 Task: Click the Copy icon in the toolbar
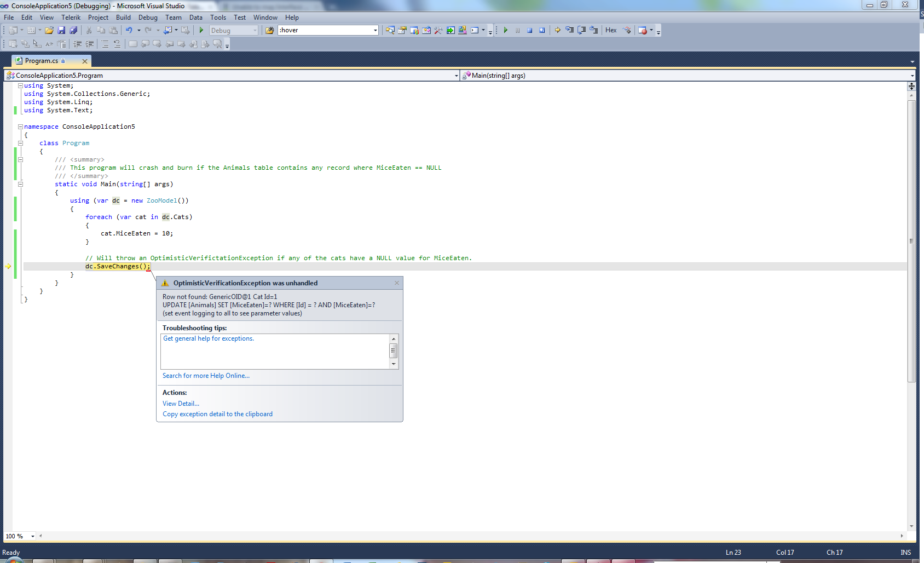click(101, 30)
